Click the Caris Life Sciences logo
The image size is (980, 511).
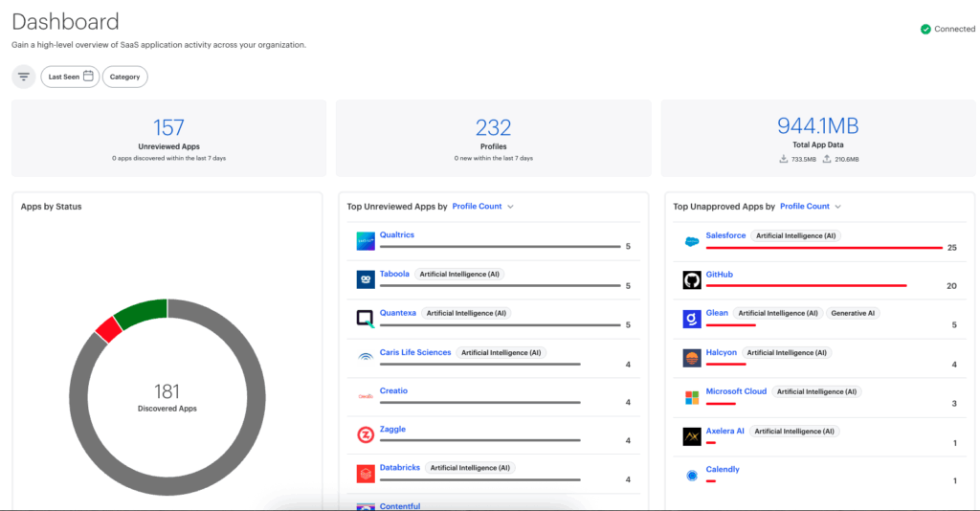[366, 357]
